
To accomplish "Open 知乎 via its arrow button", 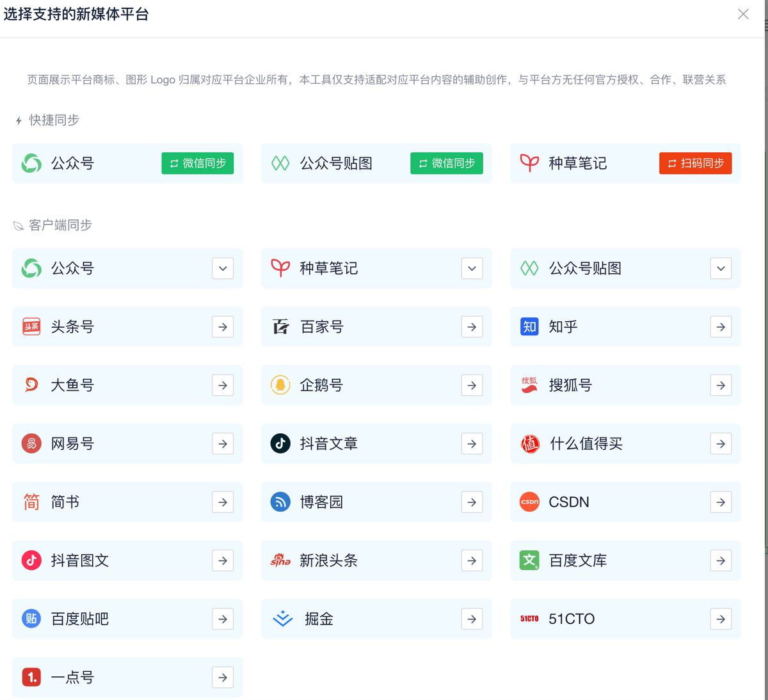I will pyautogui.click(x=721, y=327).
